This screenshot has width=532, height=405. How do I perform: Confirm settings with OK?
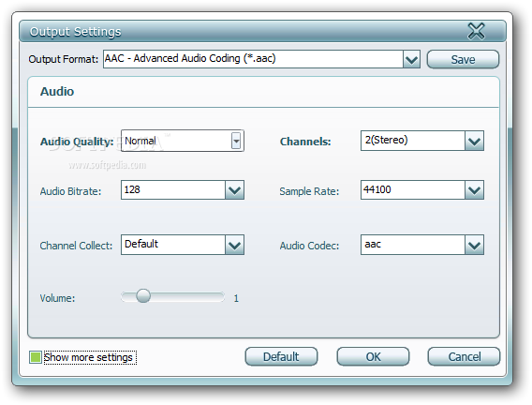373,356
